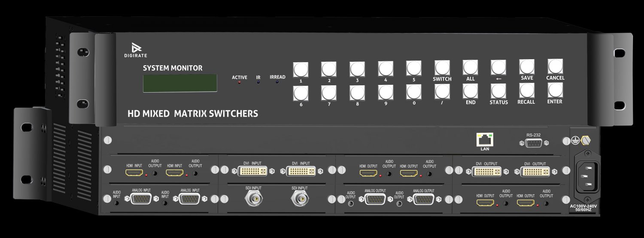The height and width of the screenshot is (238, 644).
Task: Click the IRREAD indicator LED
Action: (x=277, y=82)
